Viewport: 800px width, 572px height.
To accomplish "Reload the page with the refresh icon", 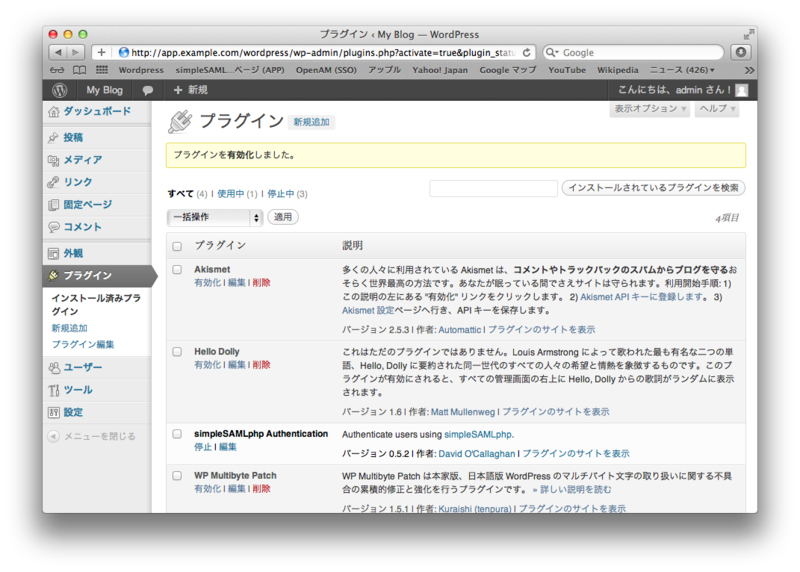I will 527,52.
